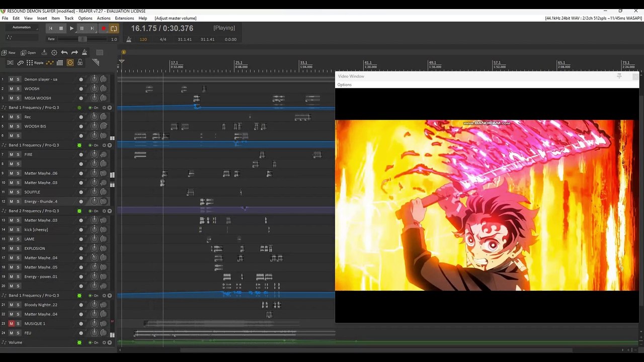The width and height of the screenshot is (644, 362).
Task: Open the Edit menu
Action: coord(16,18)
